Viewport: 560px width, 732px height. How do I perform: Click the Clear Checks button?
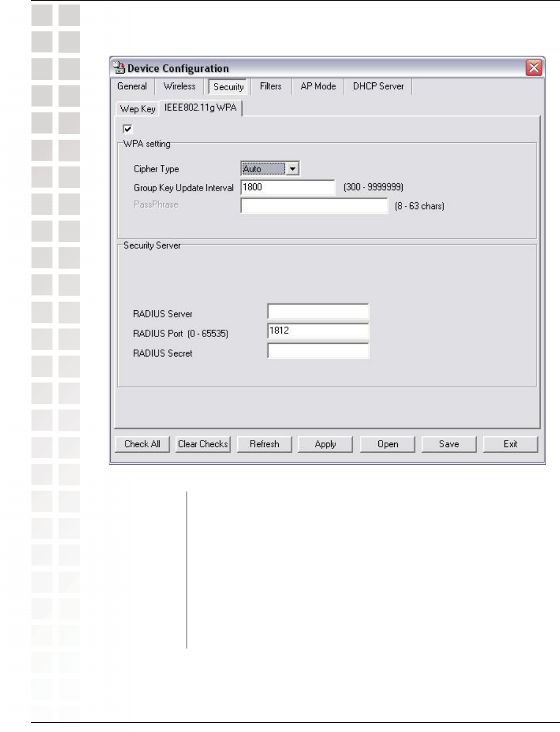(203, 444)
